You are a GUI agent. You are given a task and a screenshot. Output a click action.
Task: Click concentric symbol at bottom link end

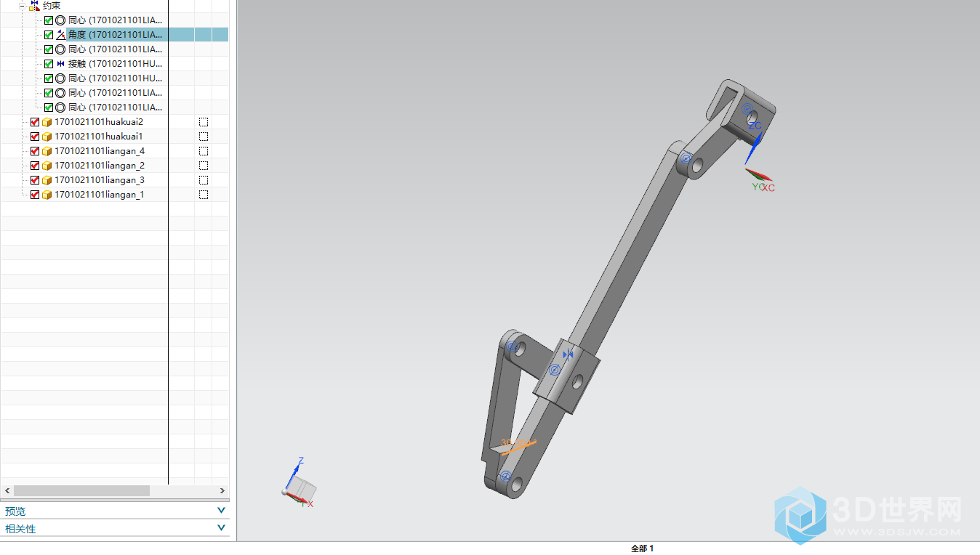[505, 475]
